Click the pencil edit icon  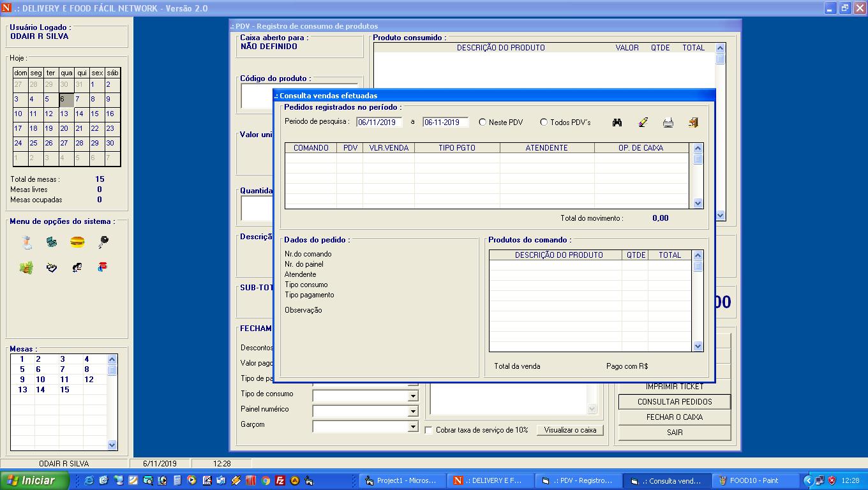(x=643, y=122)
